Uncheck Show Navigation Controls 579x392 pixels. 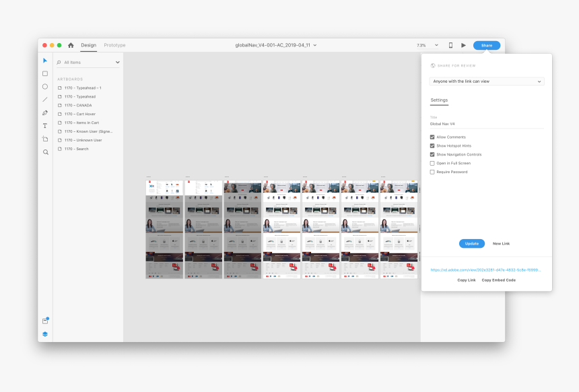click(432, 154)
